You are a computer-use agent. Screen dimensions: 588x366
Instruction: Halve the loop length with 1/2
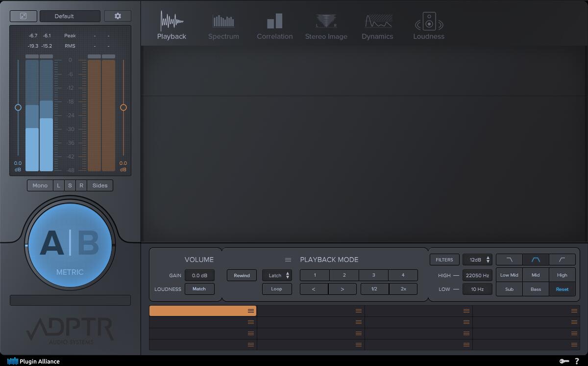375,289
